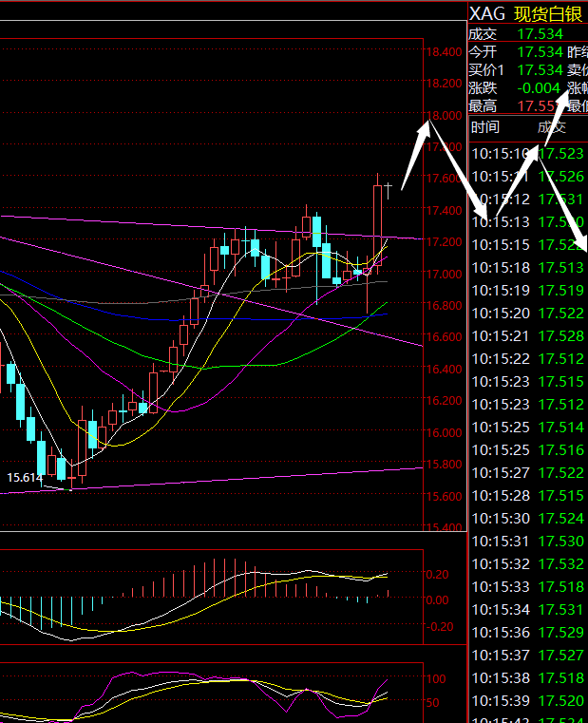The height and width of the screenshot is (723, 588).
Task: Select the 16.800 price axis label
Action: pyautogui.click(x=444, y=305)
